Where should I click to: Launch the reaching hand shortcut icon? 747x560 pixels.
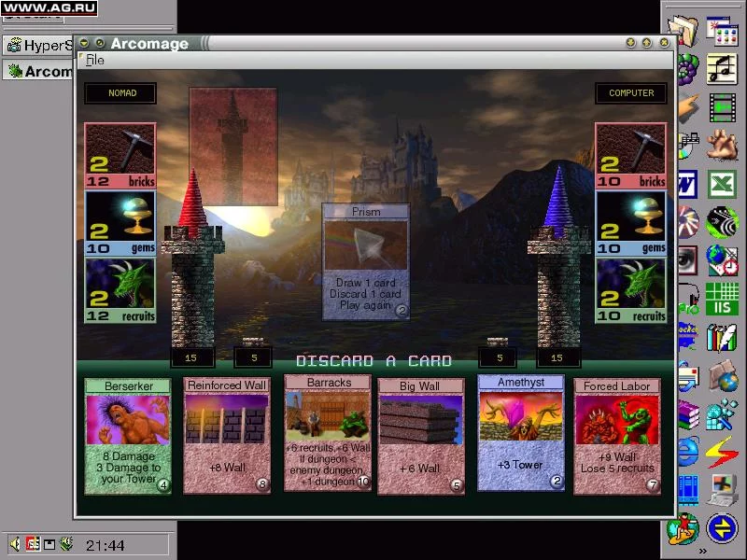[722, 145]
